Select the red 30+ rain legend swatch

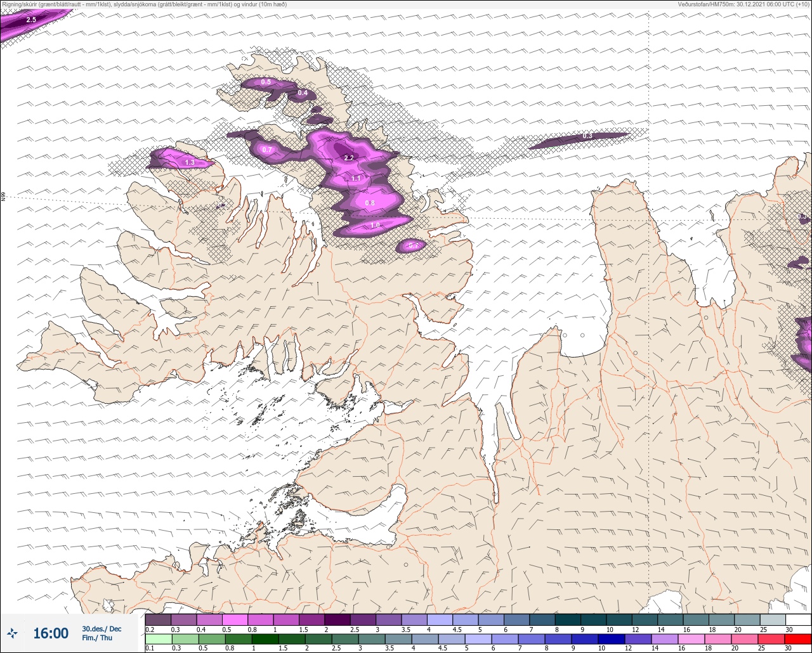tap(797, 638)
